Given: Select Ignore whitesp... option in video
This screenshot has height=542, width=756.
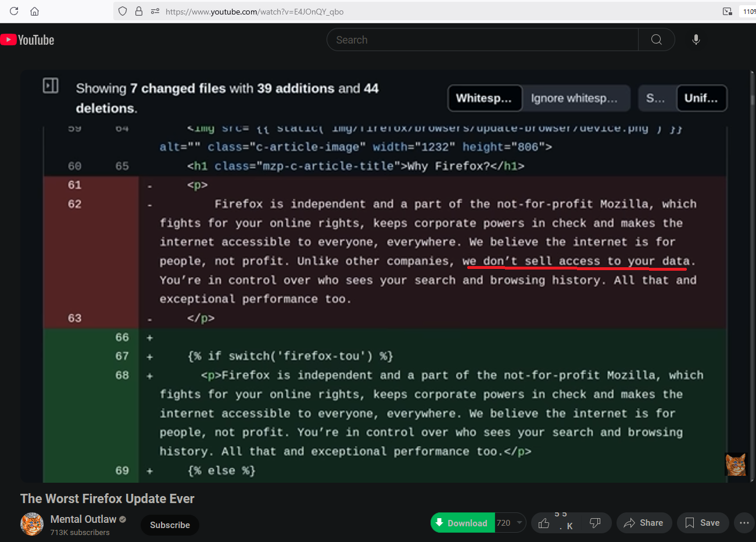Looking at the screenshot, I should [575, 98].
